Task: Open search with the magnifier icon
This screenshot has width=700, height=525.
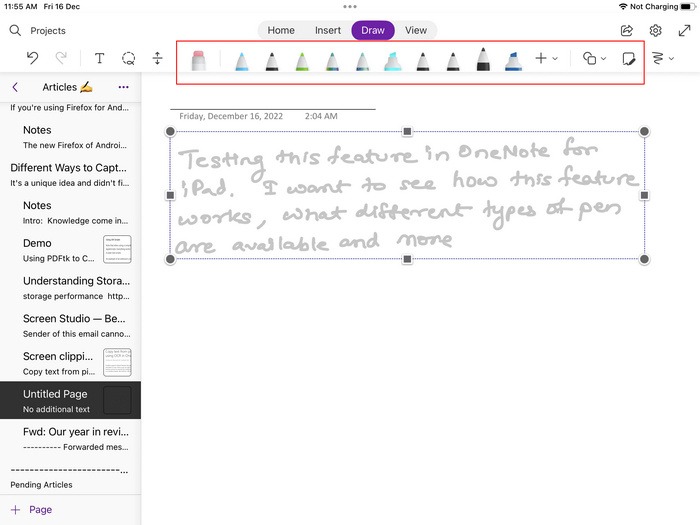Action: coord(15,30)
